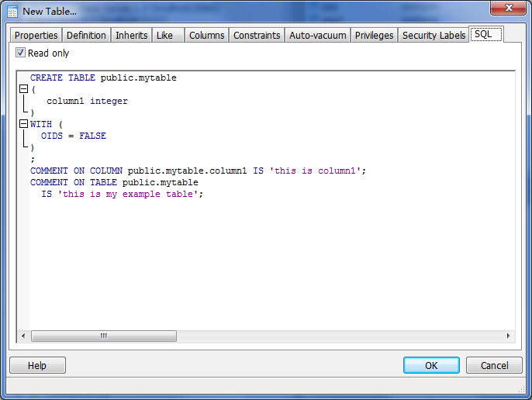
Task: Toggle the Read only checkbox
Action: [21, 53]
